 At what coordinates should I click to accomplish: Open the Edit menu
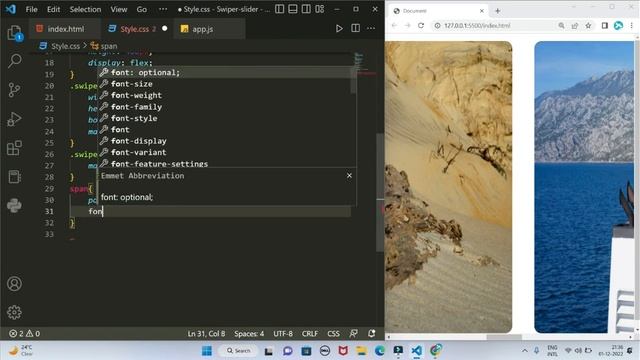click(x=53, y=9)
